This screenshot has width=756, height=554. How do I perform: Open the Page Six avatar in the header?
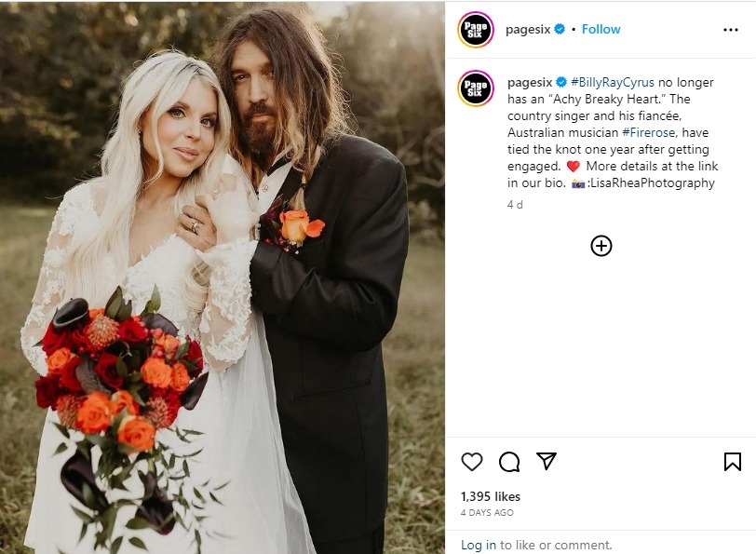tap(476, 30)
